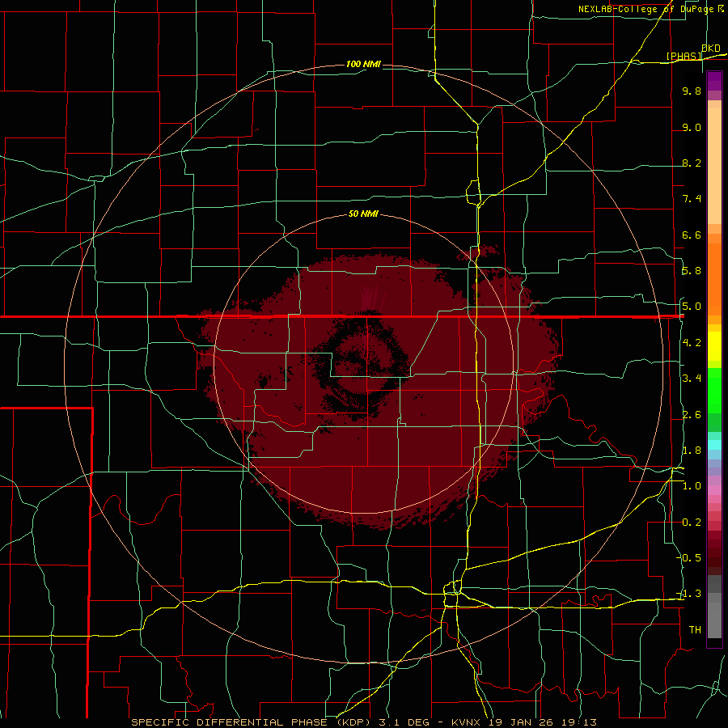Select the 1.8 value on the color scale
This screenshot has width=728, height=728.
pos(692,451)
